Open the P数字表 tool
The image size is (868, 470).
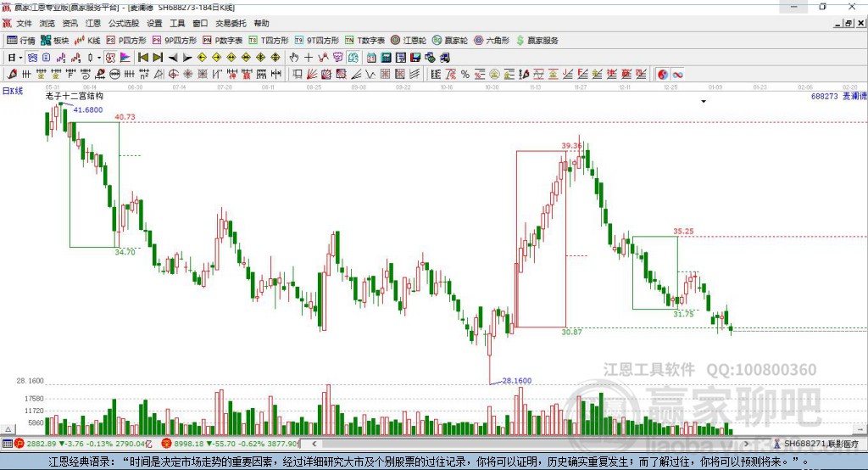click(223, 41)
